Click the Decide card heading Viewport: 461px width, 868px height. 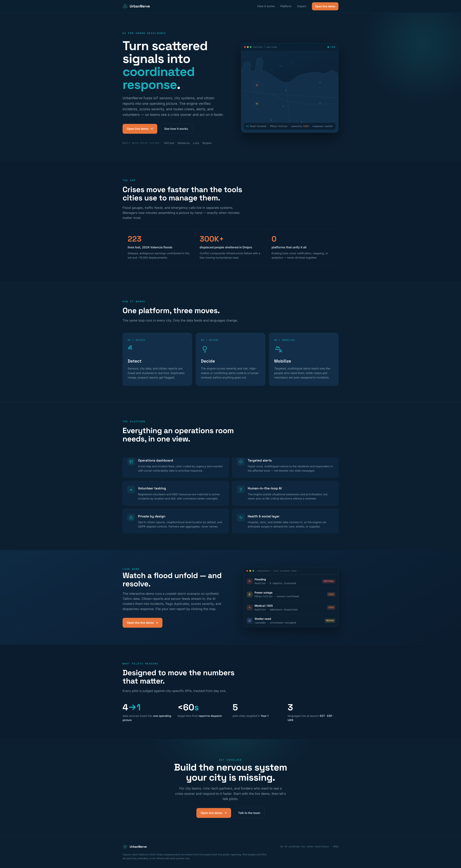tap(208, 361)
